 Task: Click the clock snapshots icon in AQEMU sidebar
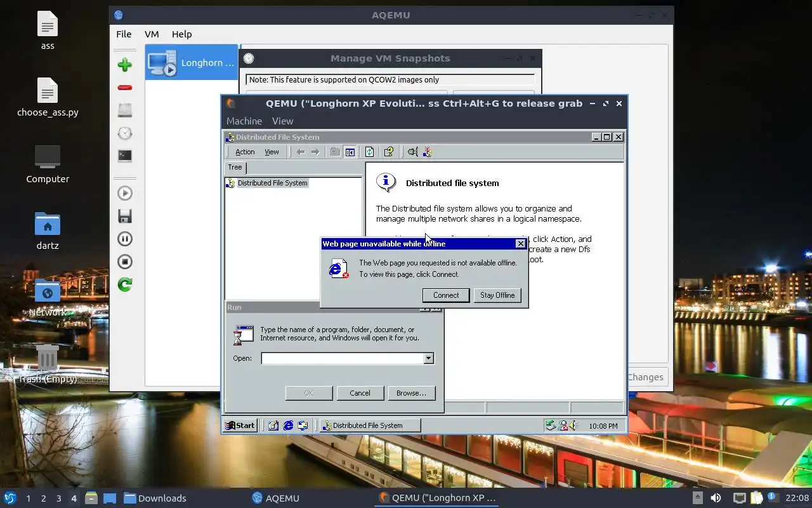click(125, 133)
